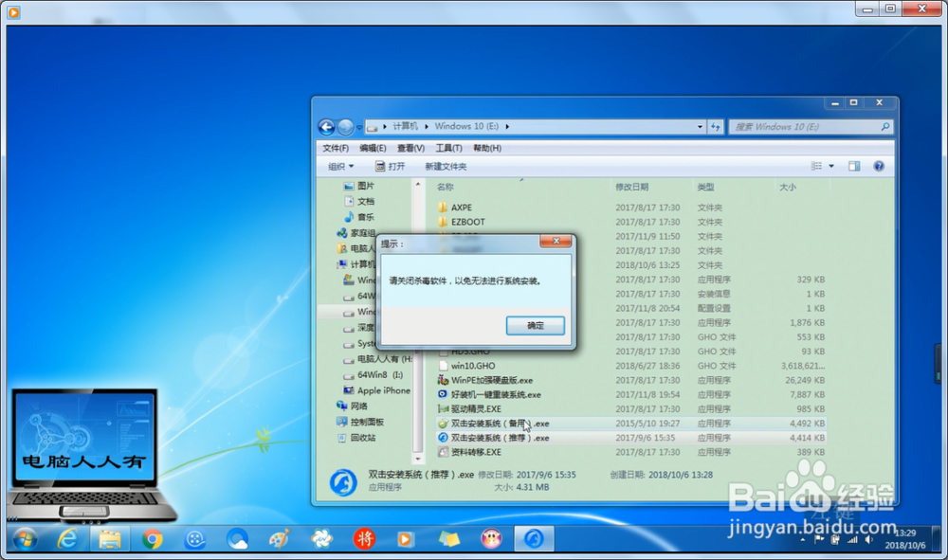
Task: Click the 打开 toolbar button
Action: point(390,166)
